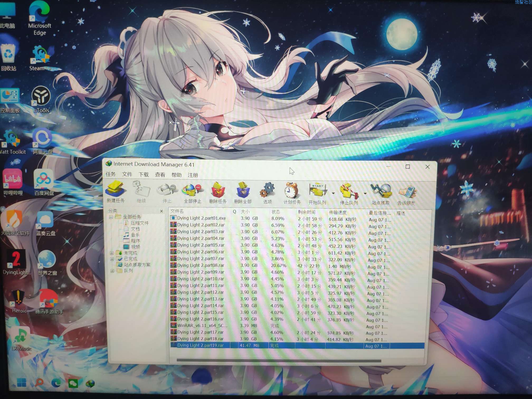532x399 pixels.
Task: Open the 百度网盘 desktop icon
Action: [44, 183]
